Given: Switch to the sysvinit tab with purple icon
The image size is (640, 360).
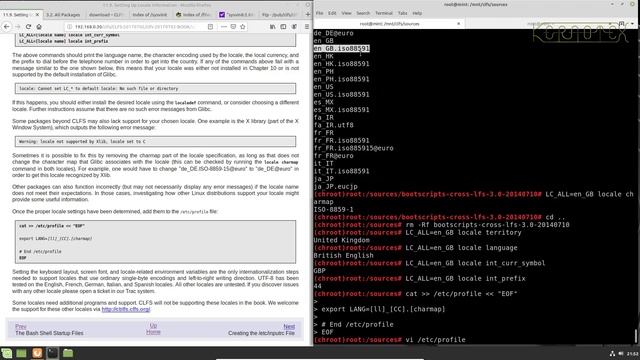Looking at the screenshot, I should point(236,15).
